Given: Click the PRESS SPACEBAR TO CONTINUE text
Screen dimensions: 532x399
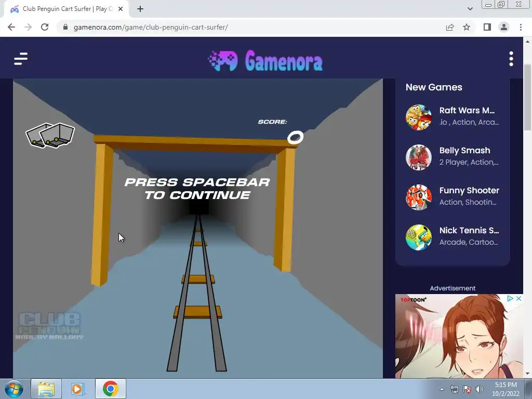Looking at the screenshot, I should (197, 189).
